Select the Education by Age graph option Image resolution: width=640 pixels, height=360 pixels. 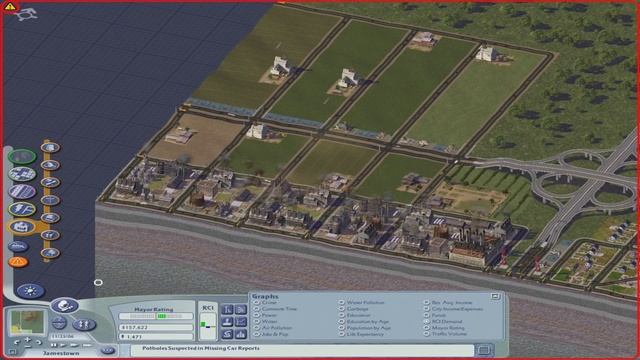click(x=342, y=322)
